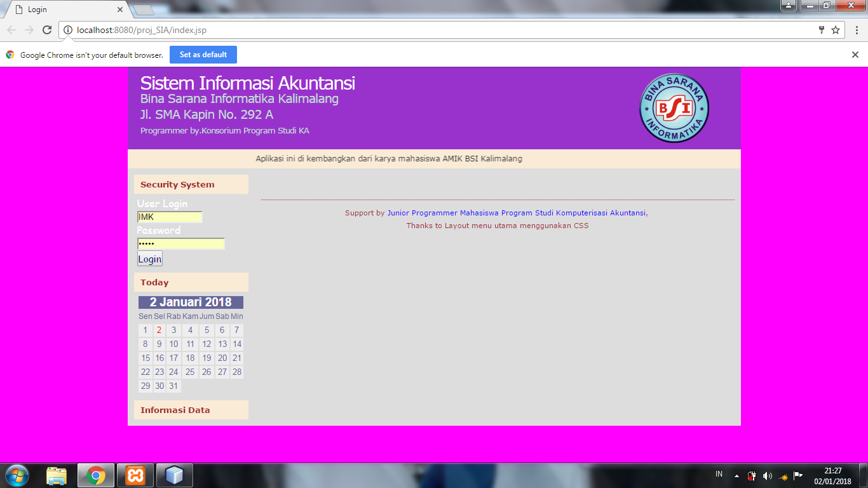Select date 14 in the calendar

point(236,344)
